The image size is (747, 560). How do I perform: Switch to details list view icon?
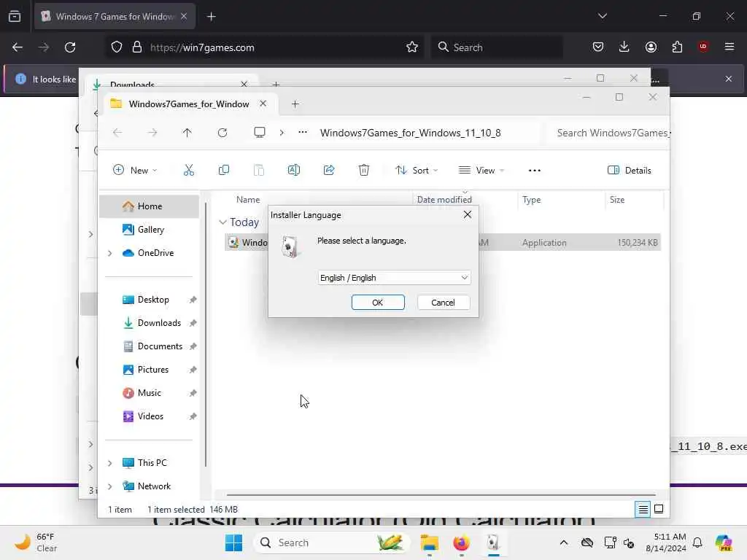pos(643,510)
